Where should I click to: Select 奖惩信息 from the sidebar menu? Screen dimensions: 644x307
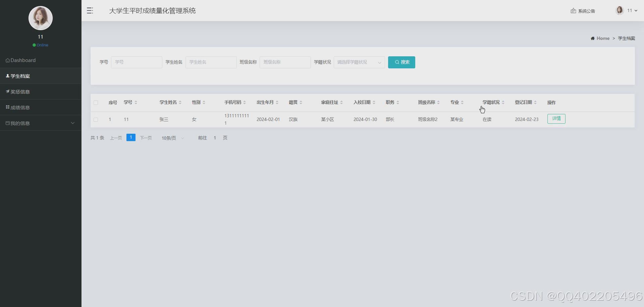20,91
